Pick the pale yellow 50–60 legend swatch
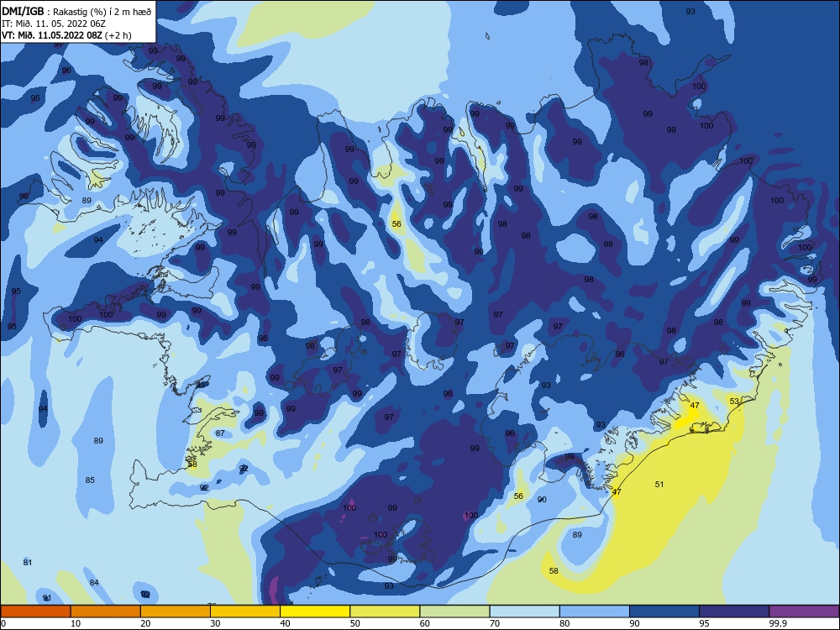 click(385, 612)
